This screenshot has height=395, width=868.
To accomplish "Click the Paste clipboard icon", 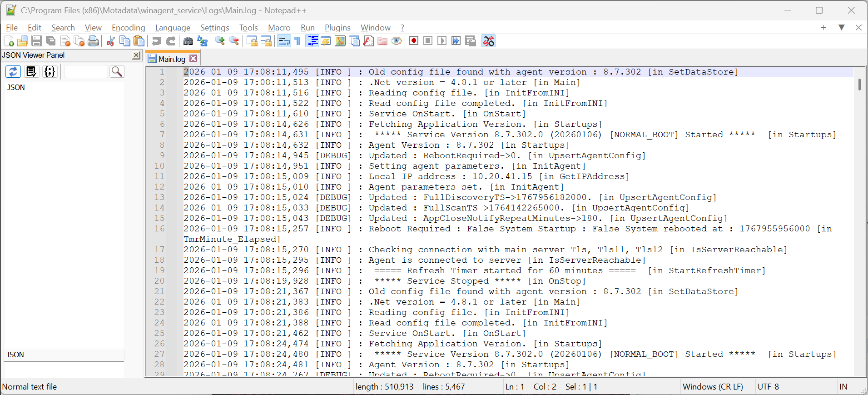I will pos(139,41).
